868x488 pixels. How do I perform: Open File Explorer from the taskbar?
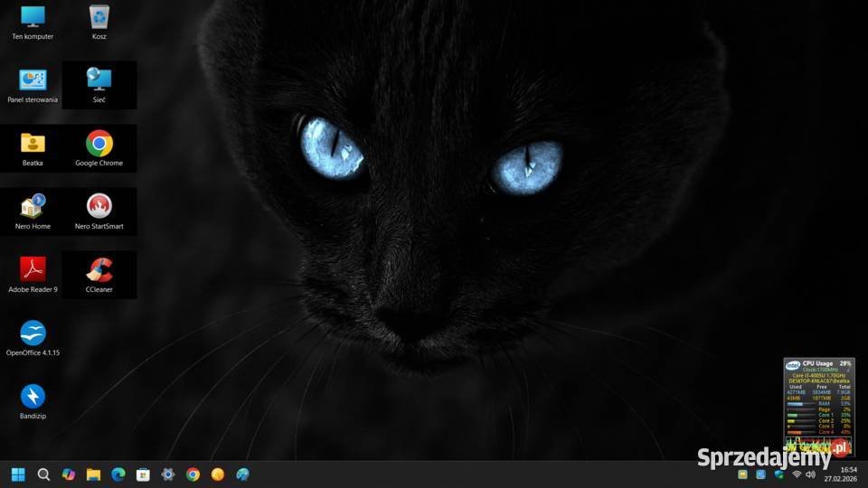click(x=93, y=474)
